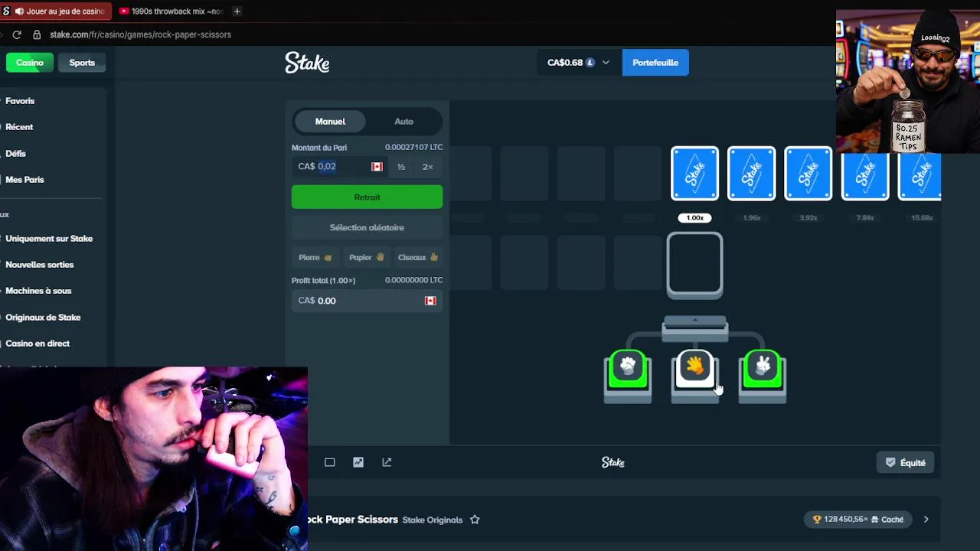Screen dimensions: 980x551
Task: Open Uniquement sur Stake category
Action: tap(49, 239)
